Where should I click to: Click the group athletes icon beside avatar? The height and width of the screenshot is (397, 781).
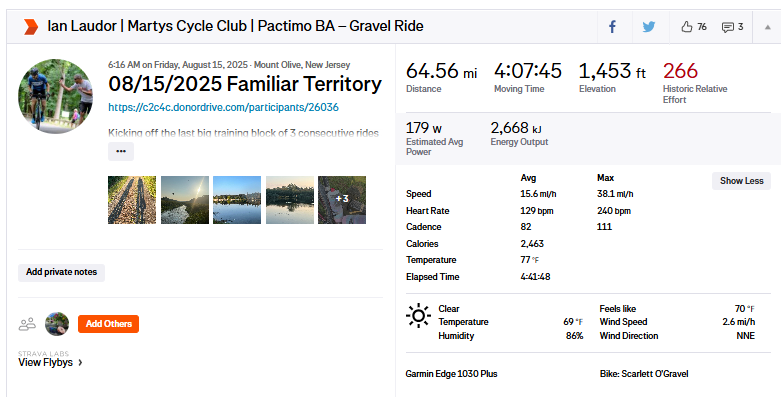coord(27,324)
